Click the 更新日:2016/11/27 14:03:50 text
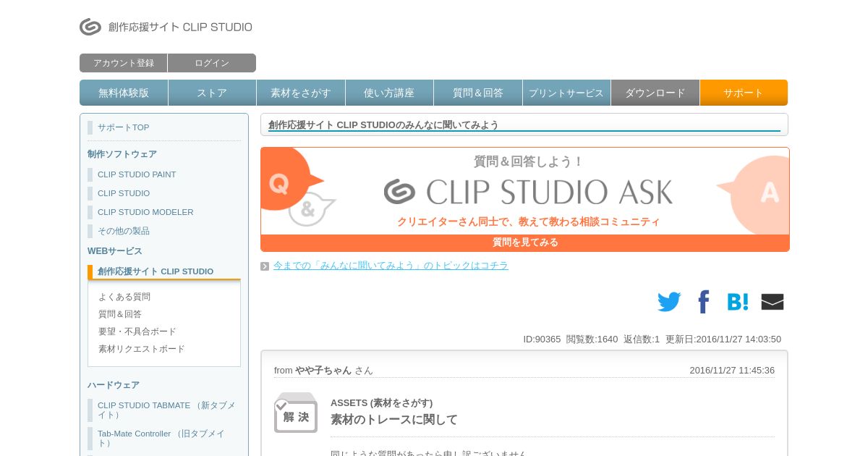Screen dimensions: 868x456 (x=723, y=339)
